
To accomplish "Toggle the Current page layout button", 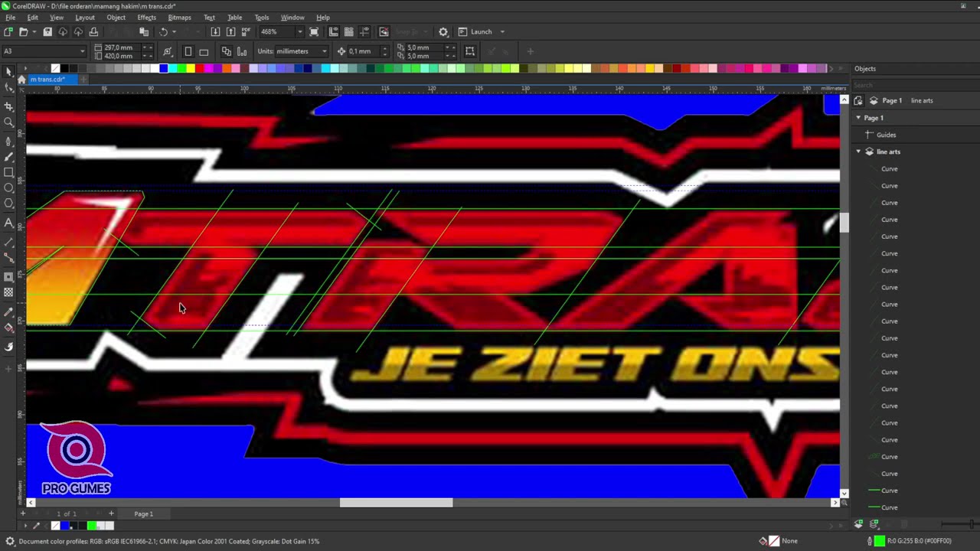I will click(242, 51).
